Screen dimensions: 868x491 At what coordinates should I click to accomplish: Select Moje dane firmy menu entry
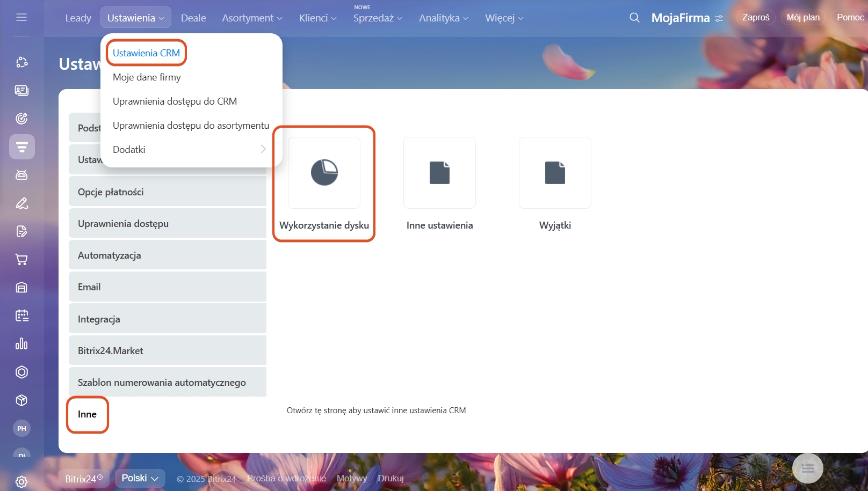click(147, 77)
